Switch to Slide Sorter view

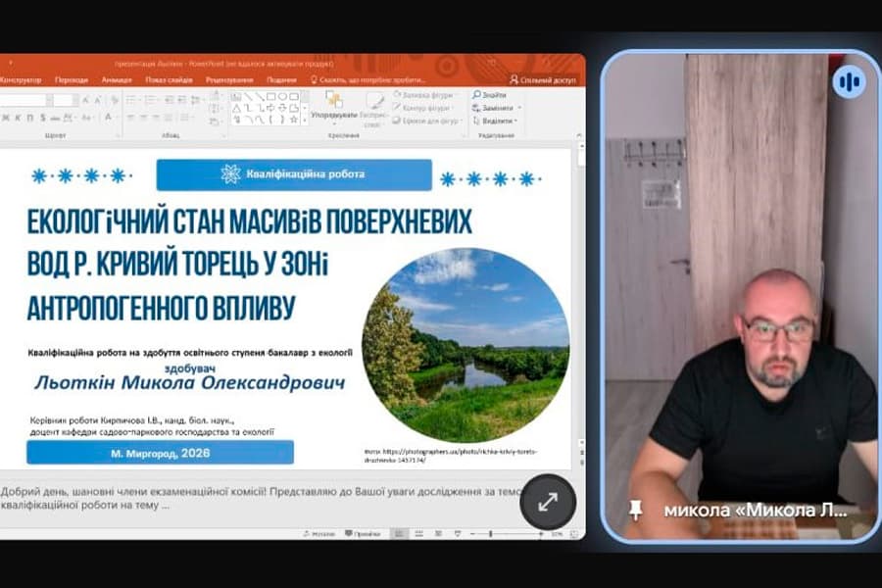[419, 534]
